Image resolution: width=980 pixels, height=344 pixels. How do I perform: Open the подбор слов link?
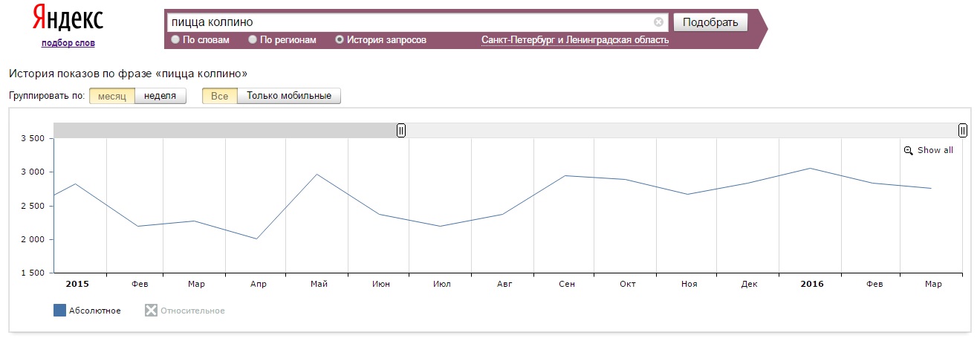point(68,43)
